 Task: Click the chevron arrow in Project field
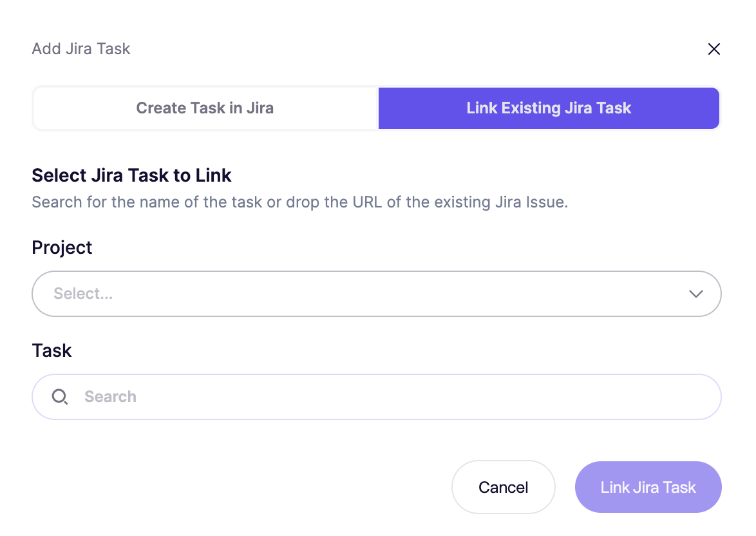(x=695, y=294)
